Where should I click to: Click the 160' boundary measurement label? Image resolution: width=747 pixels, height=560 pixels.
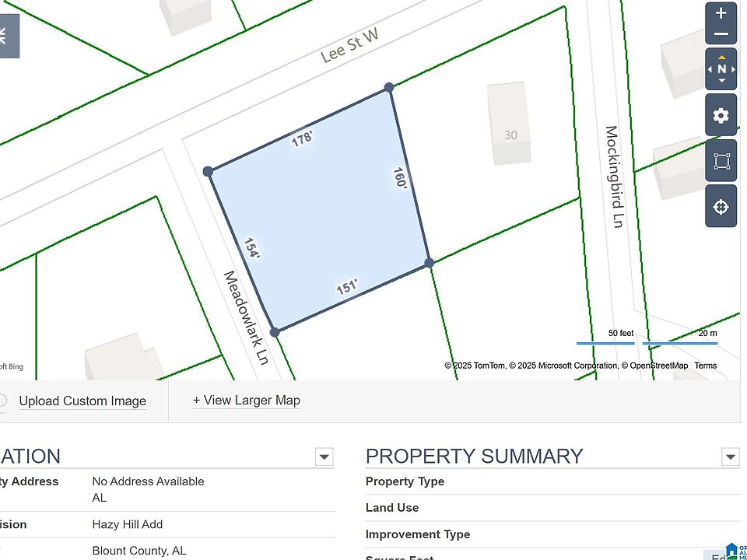(x=400, y=178)
